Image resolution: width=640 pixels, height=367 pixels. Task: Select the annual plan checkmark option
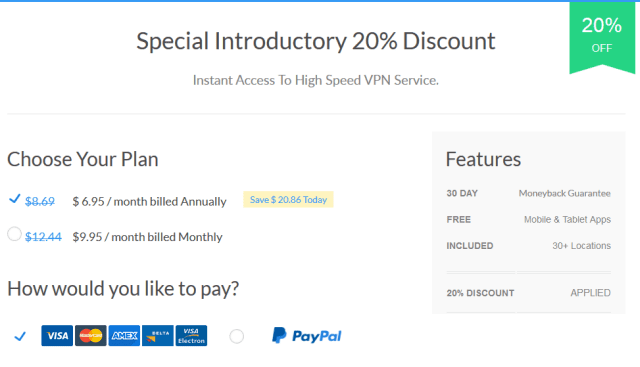click(x=14, y=199)
